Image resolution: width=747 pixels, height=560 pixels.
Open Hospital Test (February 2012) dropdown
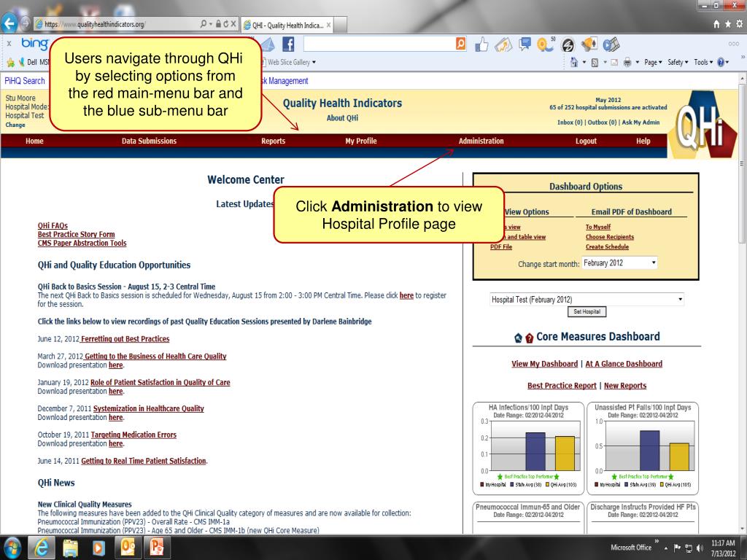pyautogui.click(x=587, y=299)
